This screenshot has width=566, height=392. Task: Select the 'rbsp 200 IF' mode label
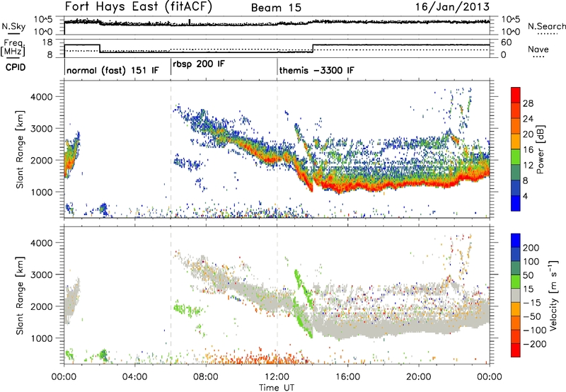(199, 64)
